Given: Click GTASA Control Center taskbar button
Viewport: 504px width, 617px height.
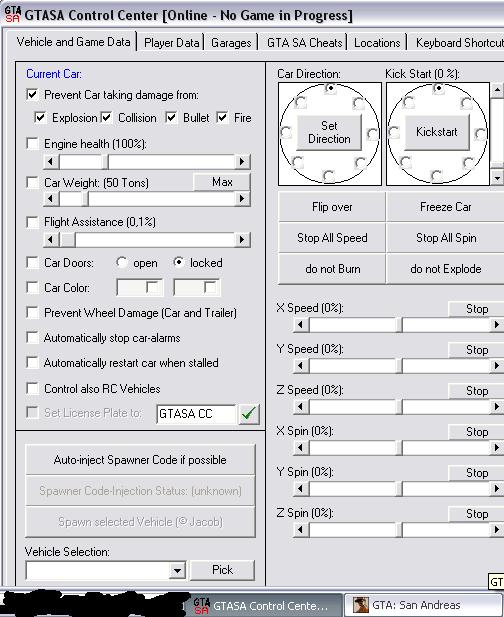Looking at the screenshot, I should 262,605.
